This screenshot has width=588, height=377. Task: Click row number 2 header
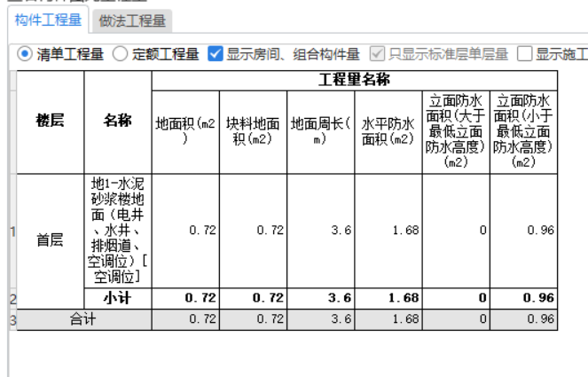point(12,299)
